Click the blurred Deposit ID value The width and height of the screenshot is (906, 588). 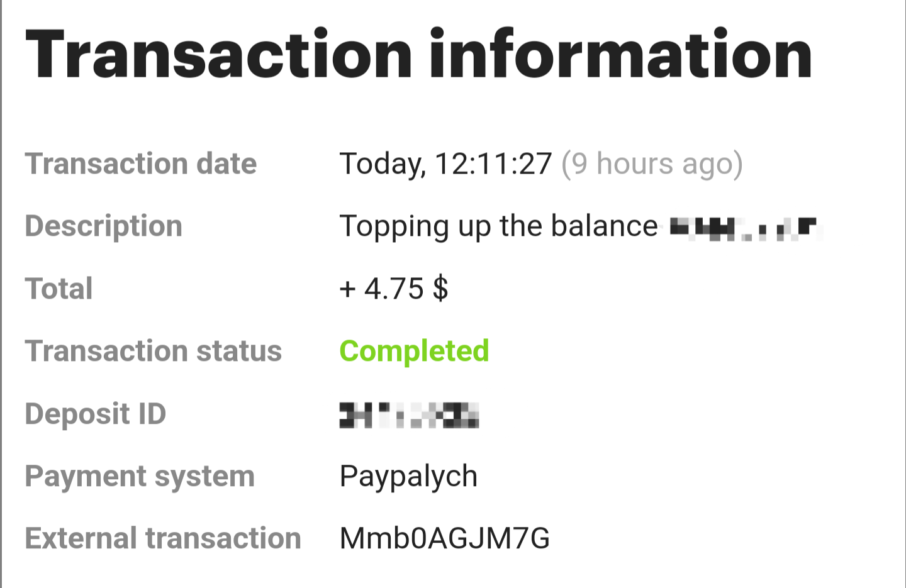(x=409, y=415)
